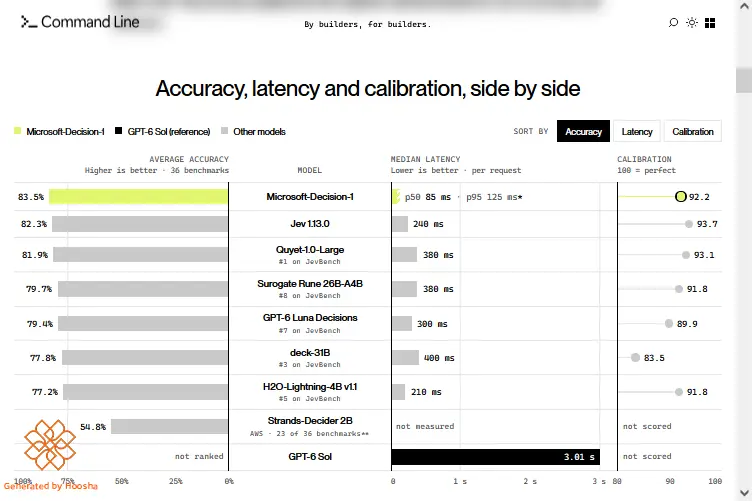Viewport: 752px width, 501px height.
Task: Click the scrollbar down arrow
Action: click(744, 493)
